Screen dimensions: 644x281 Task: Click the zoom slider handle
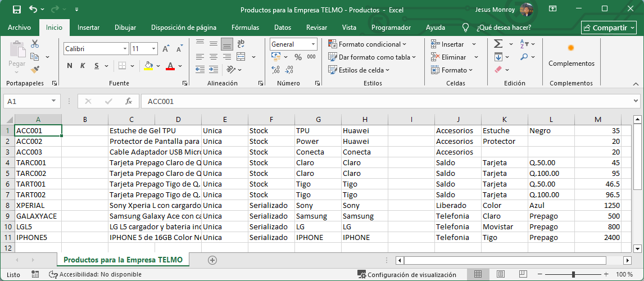[573, 274]
